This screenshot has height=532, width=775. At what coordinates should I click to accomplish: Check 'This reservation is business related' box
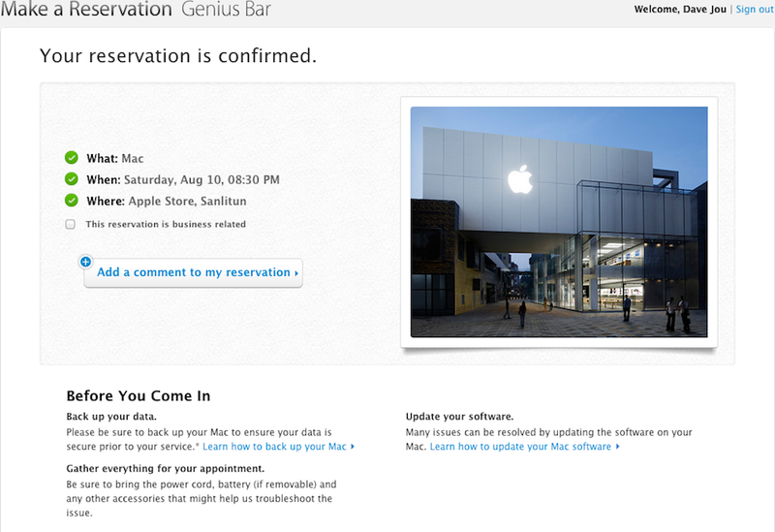click(x=71, y=225)
